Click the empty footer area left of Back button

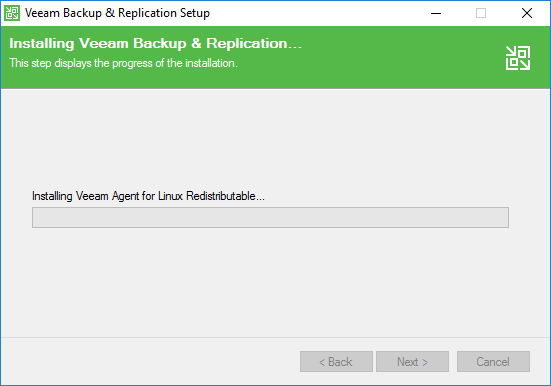click(x=150, y=361)
